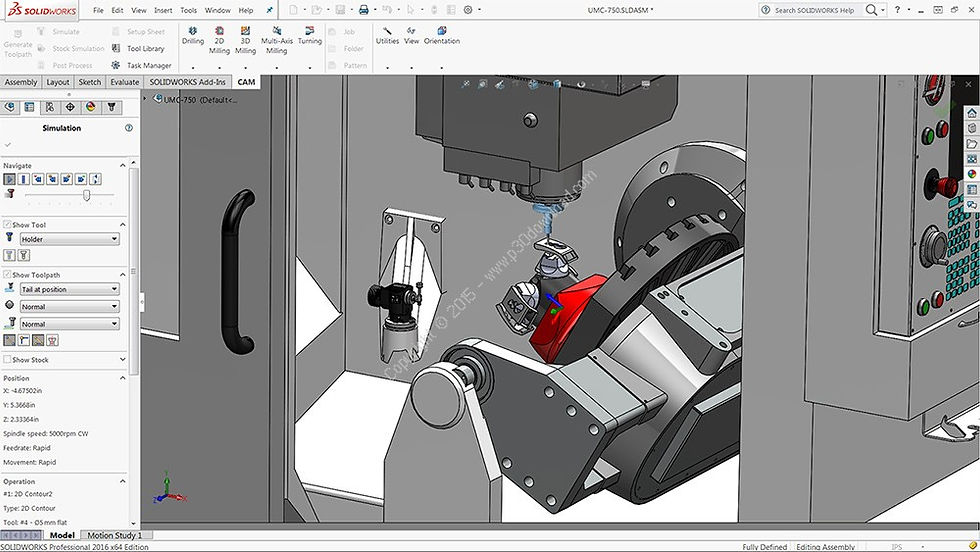The height and width of the screenshot is (552, 980).
Task: Open the Tail at position dropdown
Action: click(x=69, y=289)
